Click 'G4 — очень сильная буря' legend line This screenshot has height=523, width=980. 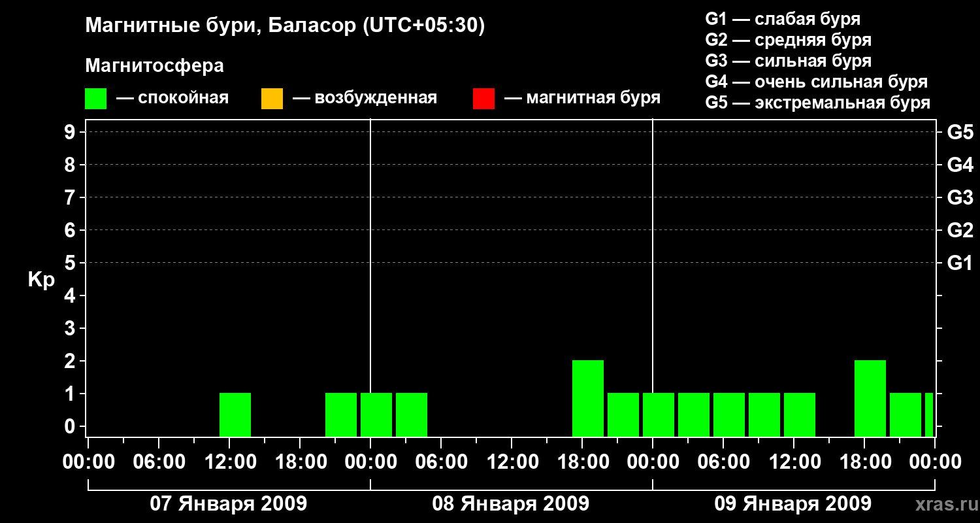click(x=817, y=82)
